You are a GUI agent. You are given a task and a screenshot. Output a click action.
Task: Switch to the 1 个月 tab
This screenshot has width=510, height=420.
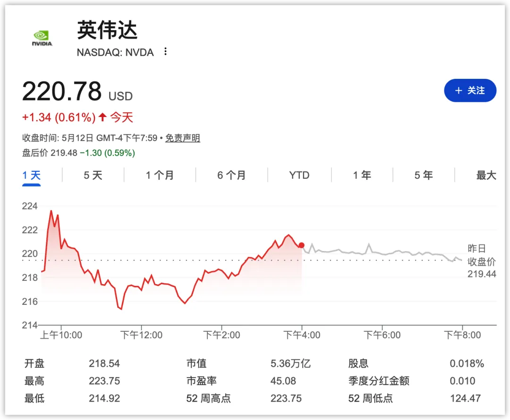point(160,176)
